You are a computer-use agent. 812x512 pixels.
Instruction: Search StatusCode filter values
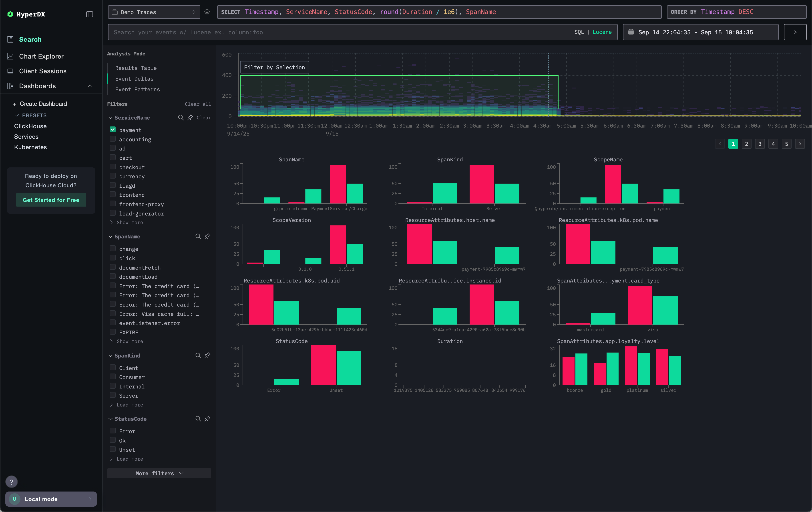pyautogui.click(x=198, y=419)
